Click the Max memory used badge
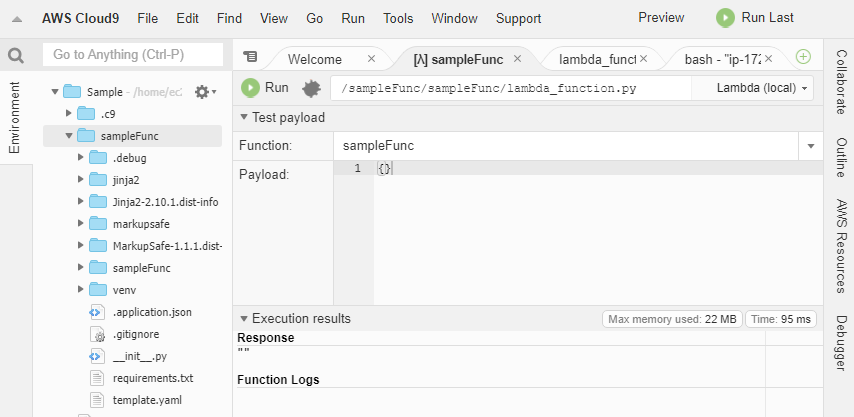 [672, 319]
